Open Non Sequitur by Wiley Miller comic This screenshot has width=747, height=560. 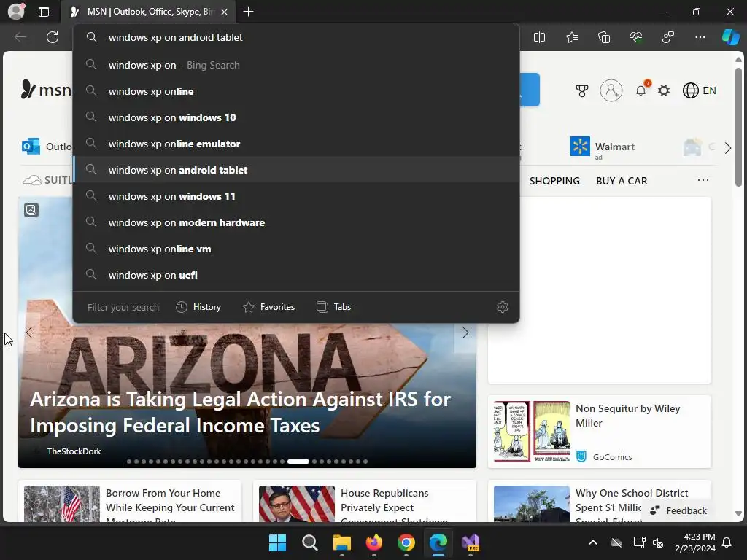(627, 416)
